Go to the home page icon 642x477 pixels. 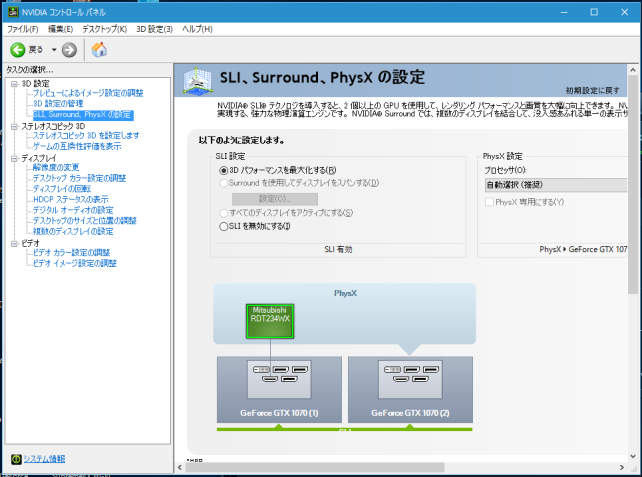99,50
